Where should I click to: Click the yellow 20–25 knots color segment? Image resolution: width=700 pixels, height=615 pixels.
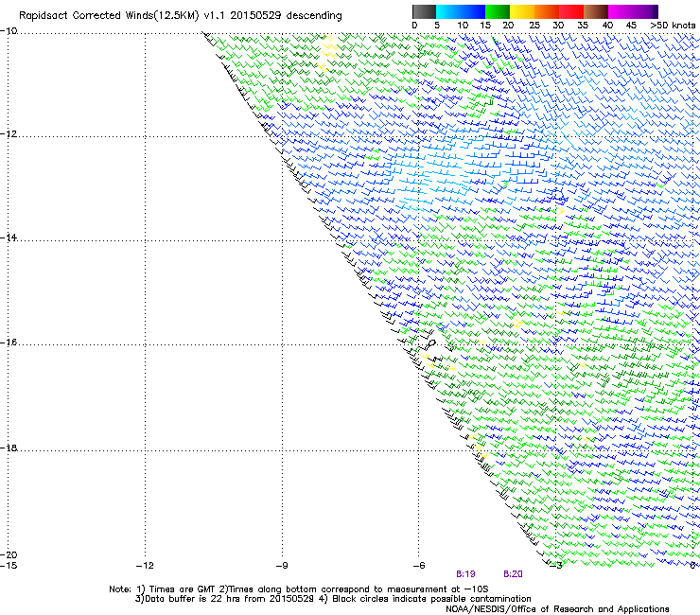click(x=522, y=11)
